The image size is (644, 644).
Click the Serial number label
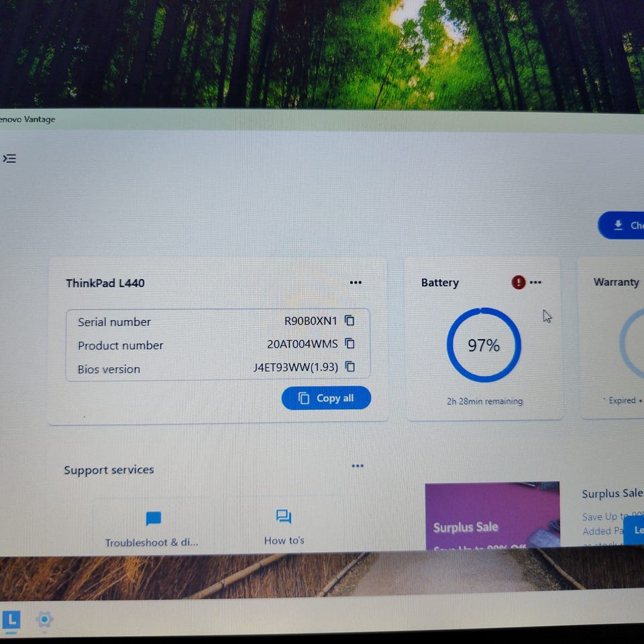(114, 322)
